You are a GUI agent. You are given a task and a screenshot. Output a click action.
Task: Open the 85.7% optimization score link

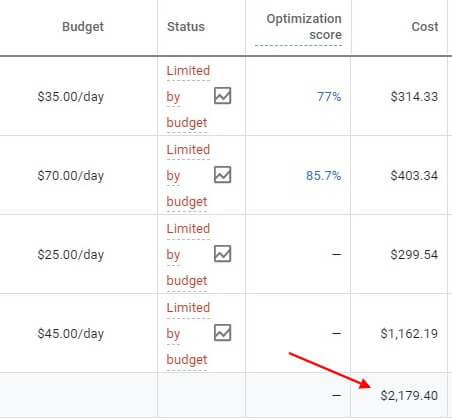point(323,176)
